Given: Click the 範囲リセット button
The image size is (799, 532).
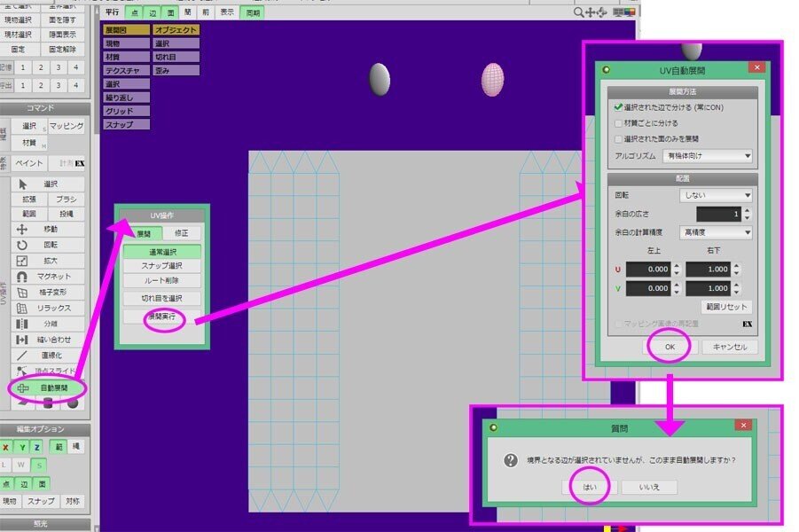Looking at the screenshot, I should [x=726, y=307].
